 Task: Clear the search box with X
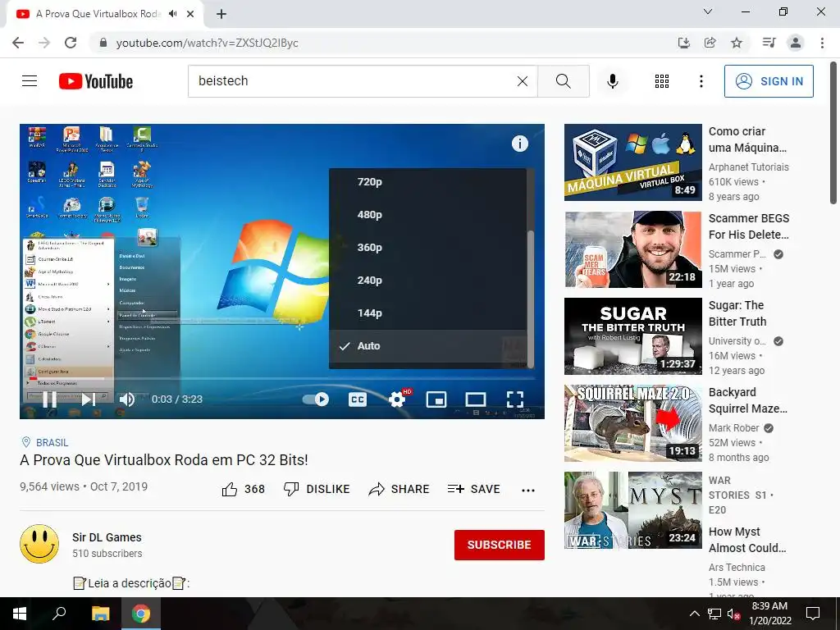tap(523, 81)
